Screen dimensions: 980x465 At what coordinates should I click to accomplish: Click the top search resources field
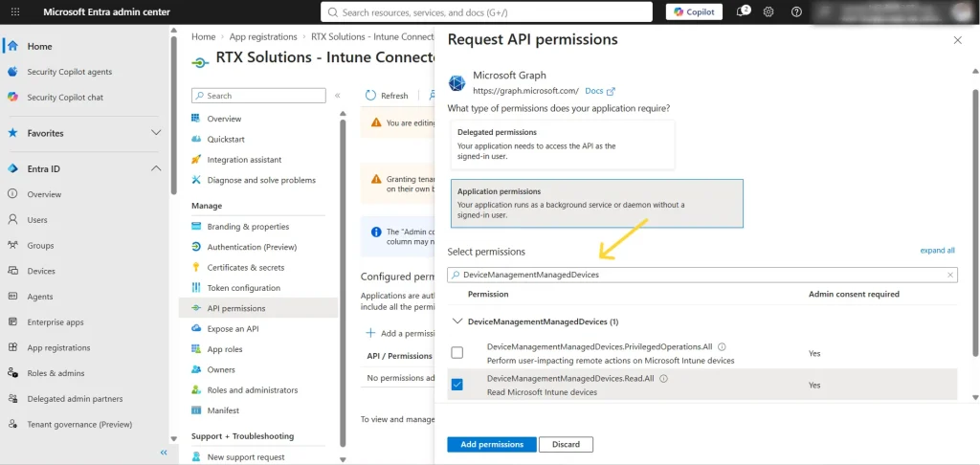486,11
